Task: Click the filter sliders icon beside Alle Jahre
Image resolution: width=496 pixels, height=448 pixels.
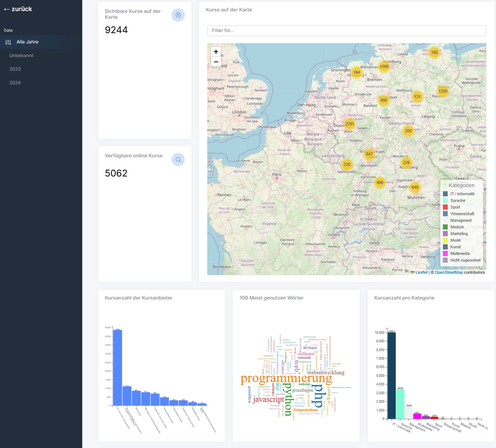Action: [x=8, y=42]
